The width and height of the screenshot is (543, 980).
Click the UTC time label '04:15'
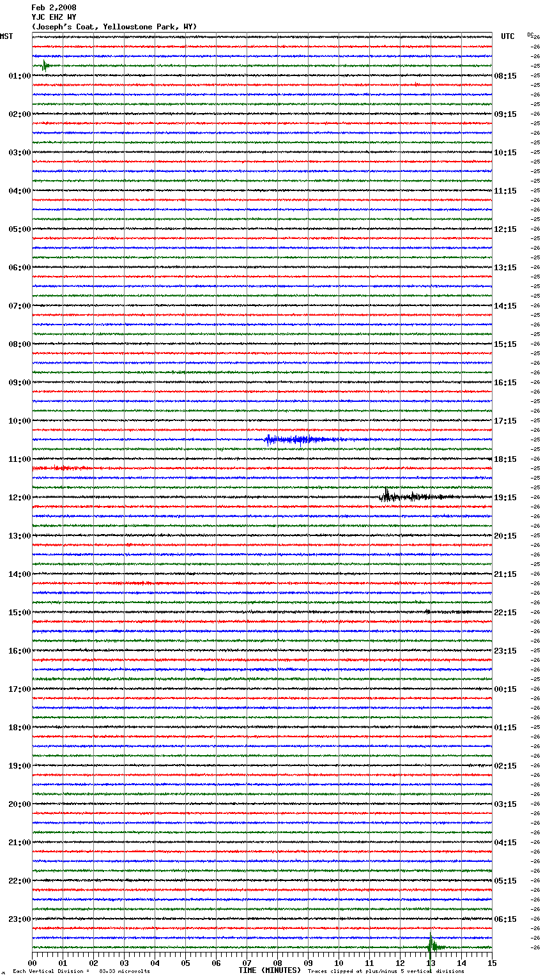point(505,843)
